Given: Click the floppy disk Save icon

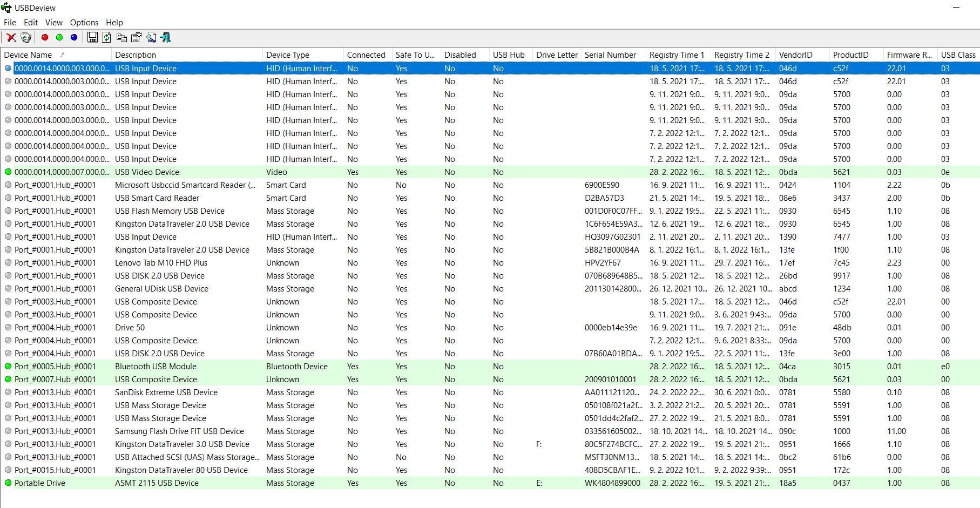Looking at the screenshot, I should (x=92, y=37).
